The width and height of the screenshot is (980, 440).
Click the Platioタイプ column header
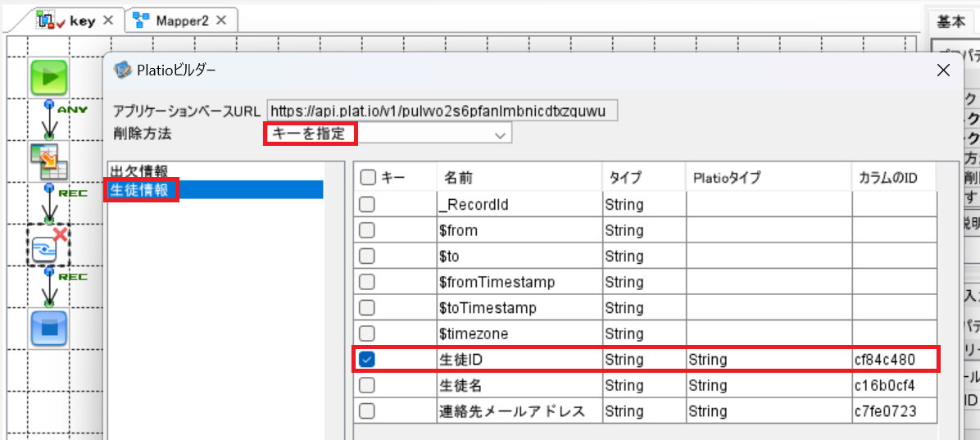pos(768,178)
